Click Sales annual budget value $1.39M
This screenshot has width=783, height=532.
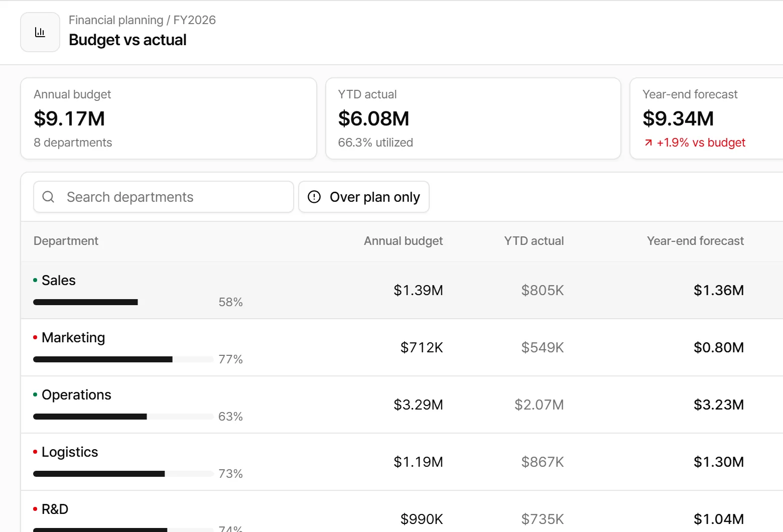[418, 290]
